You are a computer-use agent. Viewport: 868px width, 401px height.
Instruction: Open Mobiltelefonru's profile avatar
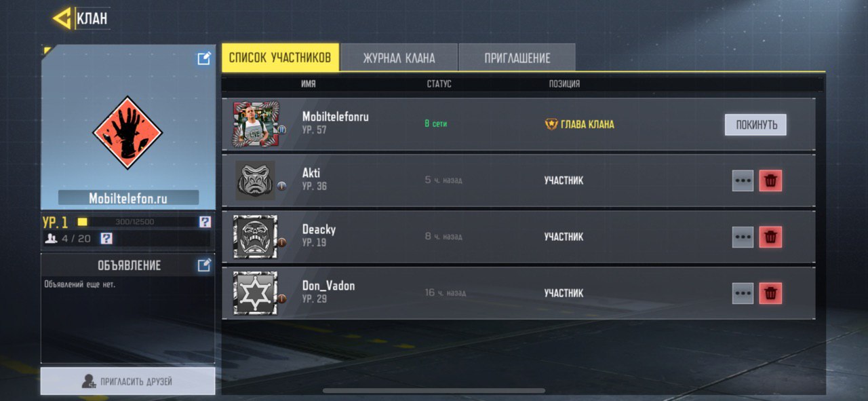pyautogui.click(x=256, y=124)
